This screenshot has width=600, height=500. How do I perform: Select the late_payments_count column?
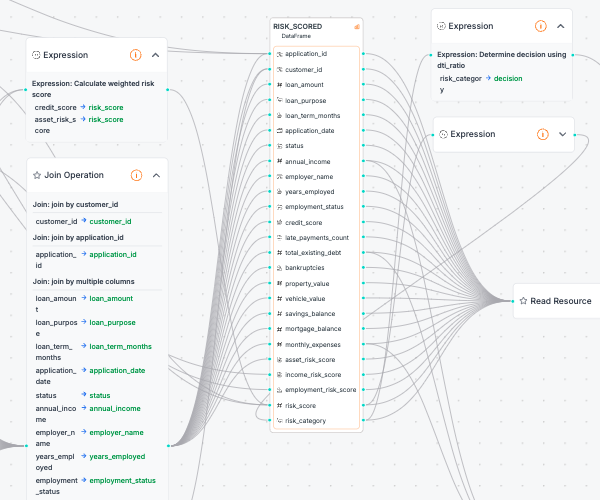pos(316,238)
